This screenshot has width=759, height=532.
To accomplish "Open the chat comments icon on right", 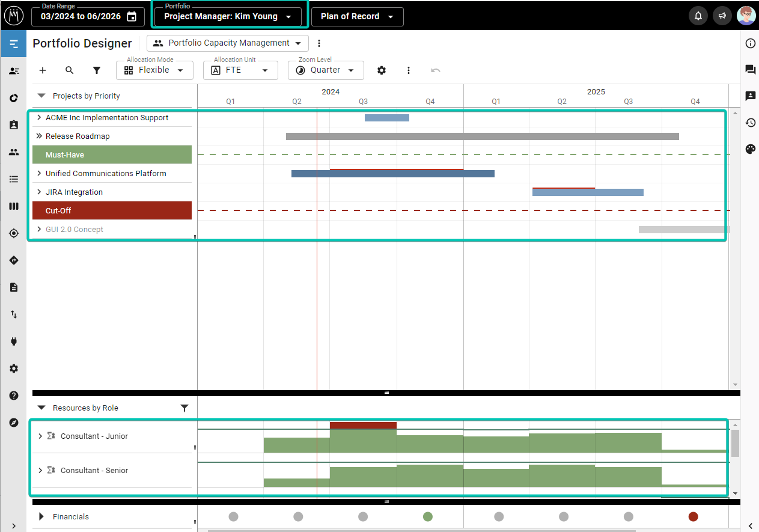I will [x=750, y=70].
